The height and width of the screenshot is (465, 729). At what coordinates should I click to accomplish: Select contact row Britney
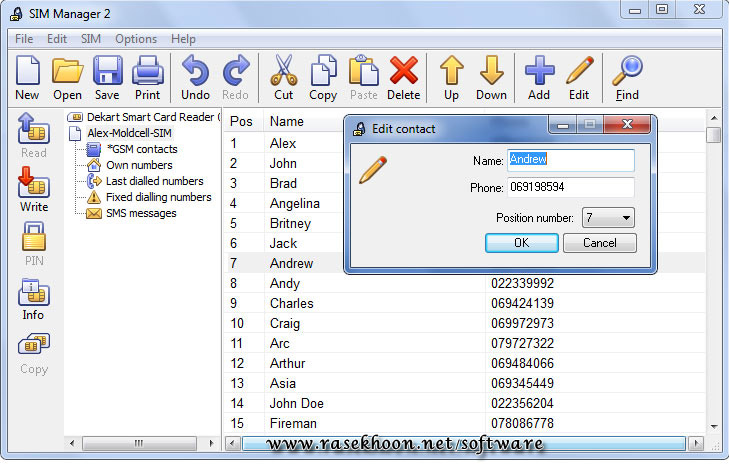pos(284,223)
